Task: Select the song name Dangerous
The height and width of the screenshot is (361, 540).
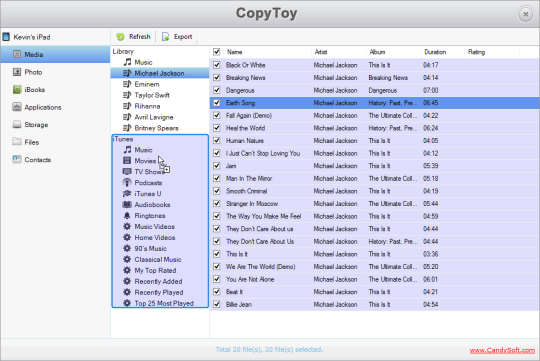Action: [240, 90]
